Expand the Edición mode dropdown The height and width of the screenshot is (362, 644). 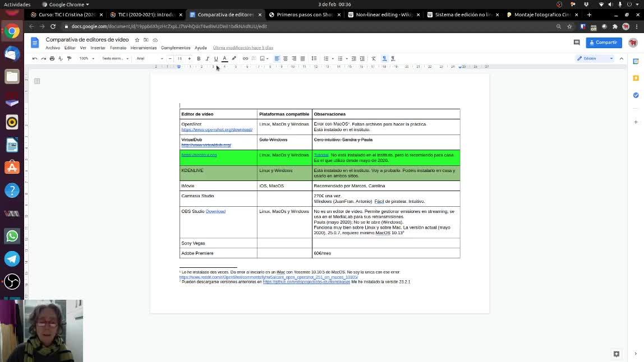595,58
